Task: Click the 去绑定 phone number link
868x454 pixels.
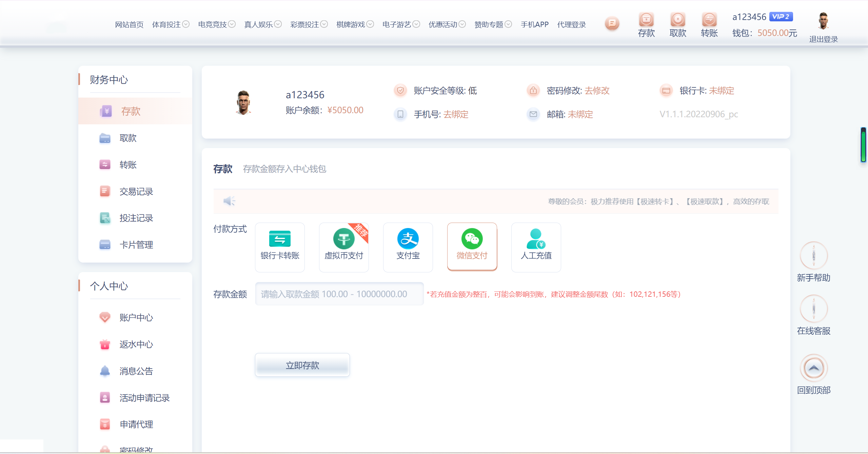Action: [456, 115]
